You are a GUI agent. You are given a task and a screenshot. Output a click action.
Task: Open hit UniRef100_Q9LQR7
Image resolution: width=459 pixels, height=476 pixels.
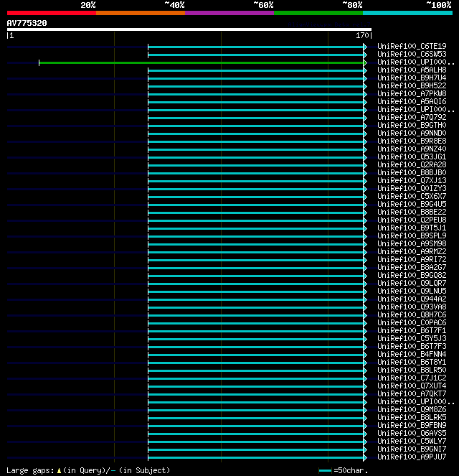click(x=412, y=283)
